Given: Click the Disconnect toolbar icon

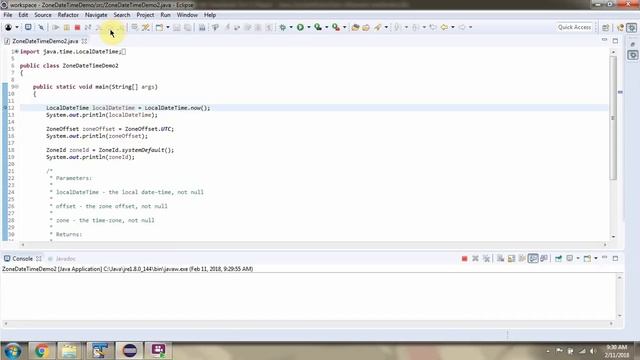Looking at the screenshot, I should pos(88,27).
